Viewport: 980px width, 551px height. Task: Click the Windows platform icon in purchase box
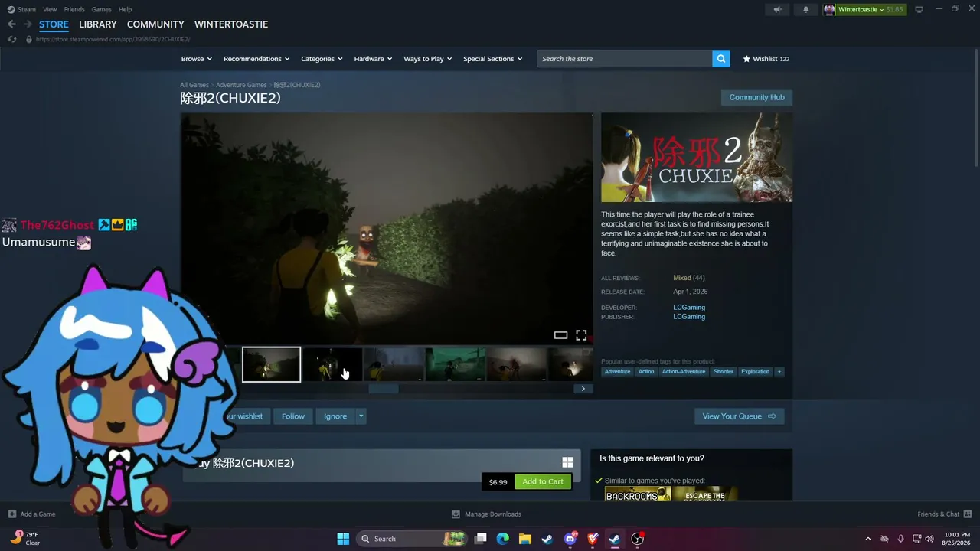click(567, 462)
